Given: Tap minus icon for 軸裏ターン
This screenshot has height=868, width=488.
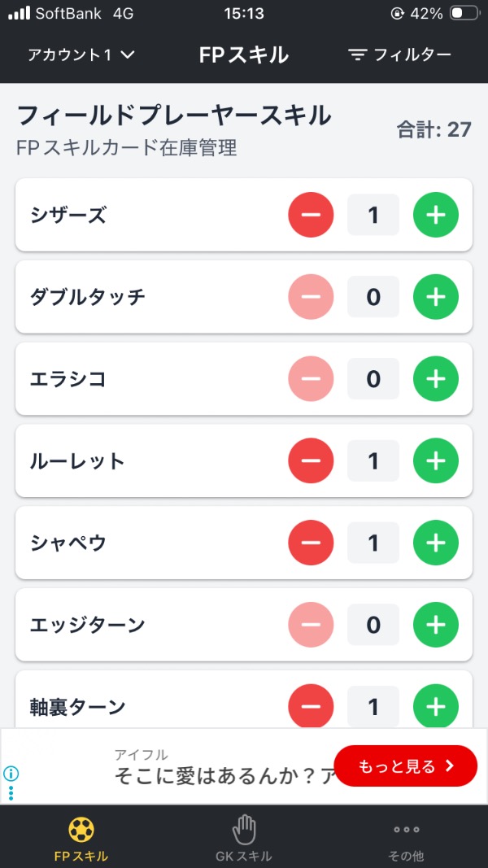Looking at the screenshot, I should click(x=311, y=706).
